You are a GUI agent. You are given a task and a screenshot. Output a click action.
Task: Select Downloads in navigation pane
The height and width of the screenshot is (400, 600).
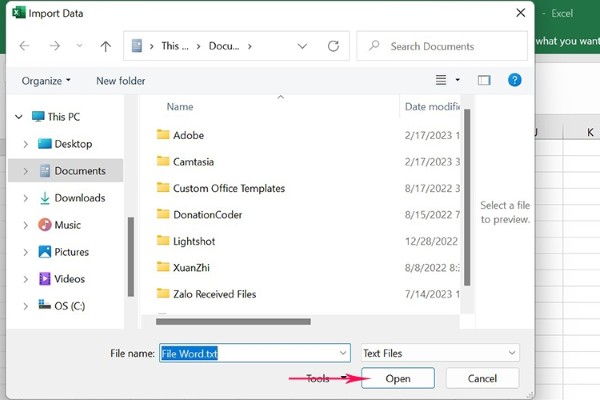[x=72, y=198]
